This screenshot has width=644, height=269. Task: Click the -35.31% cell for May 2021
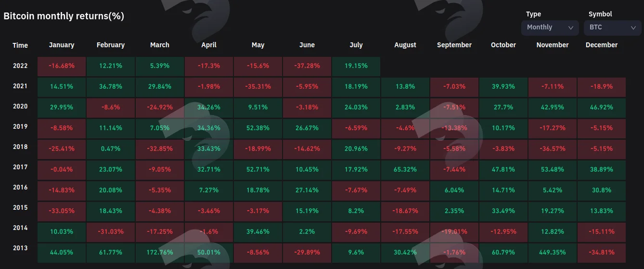(258, 87)
